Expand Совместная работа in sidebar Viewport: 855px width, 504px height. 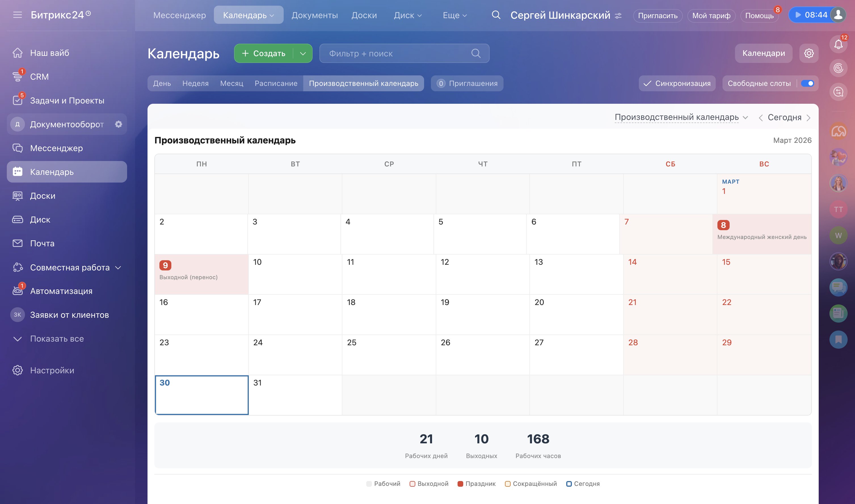click(118, 268)
